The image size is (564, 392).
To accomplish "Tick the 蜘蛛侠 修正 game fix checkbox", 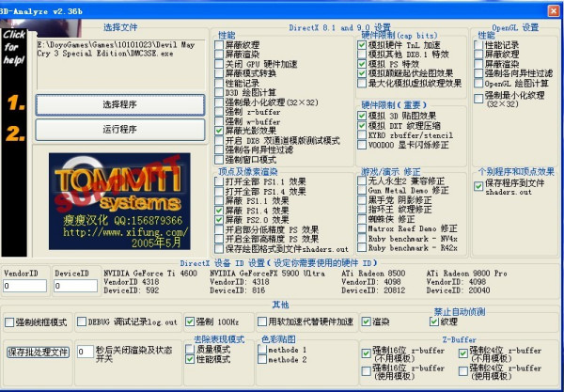I will 362,219.
